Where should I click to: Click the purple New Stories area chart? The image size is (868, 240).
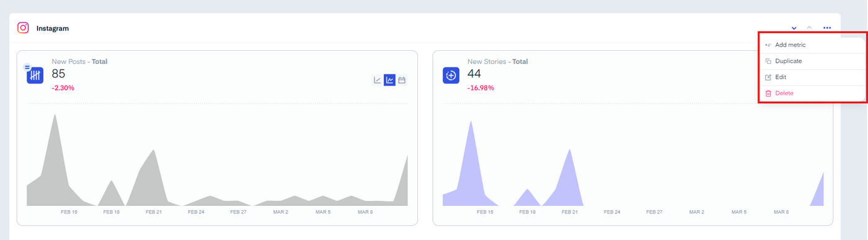point(633,163)
